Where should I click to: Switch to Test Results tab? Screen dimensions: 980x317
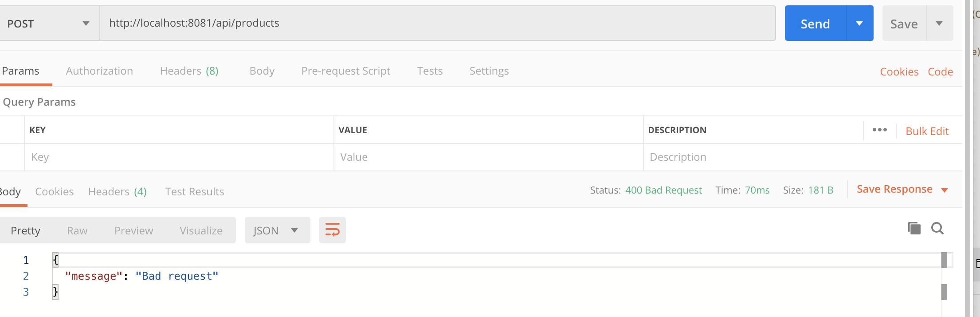194,192
